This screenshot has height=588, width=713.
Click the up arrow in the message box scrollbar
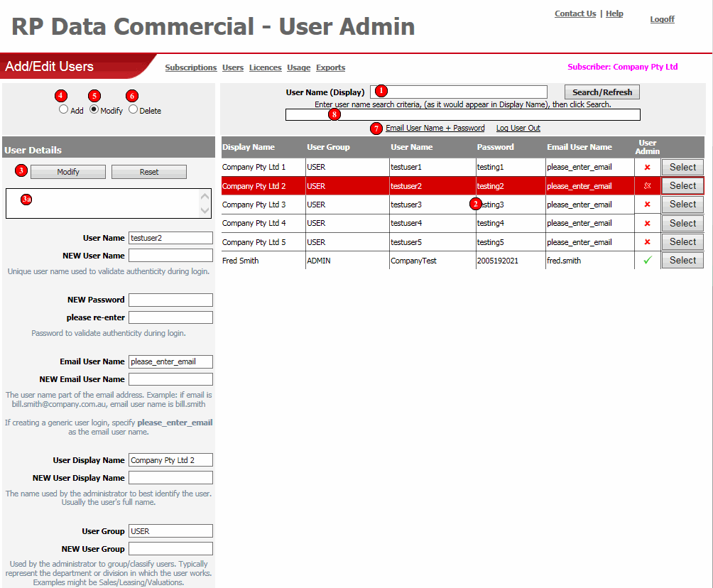(x=205, y=197)
